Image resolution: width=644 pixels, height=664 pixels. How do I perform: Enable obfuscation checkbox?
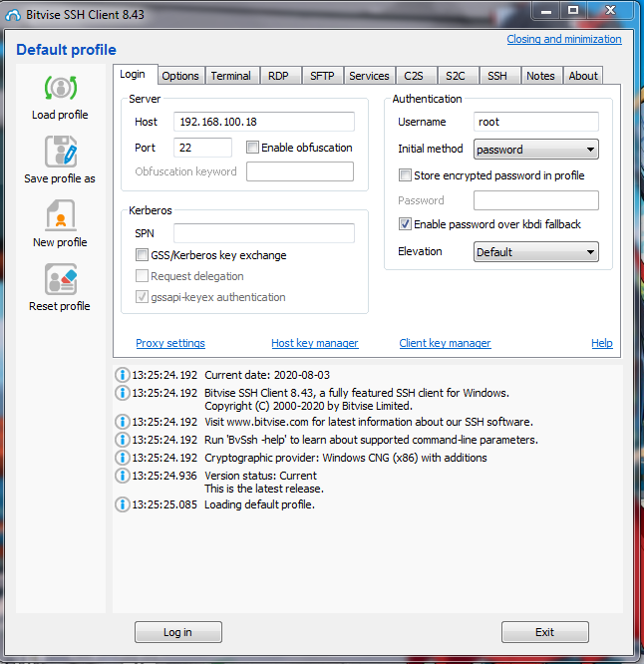252,148
